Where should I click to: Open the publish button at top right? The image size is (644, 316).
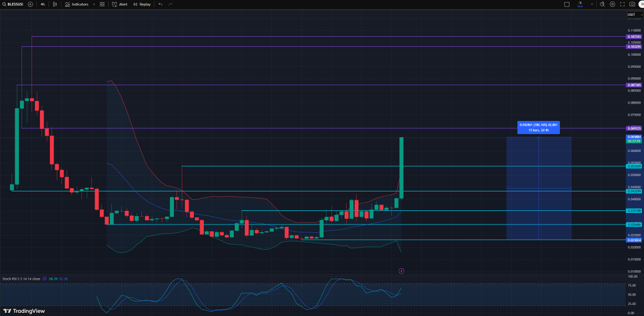click(641, 4)
